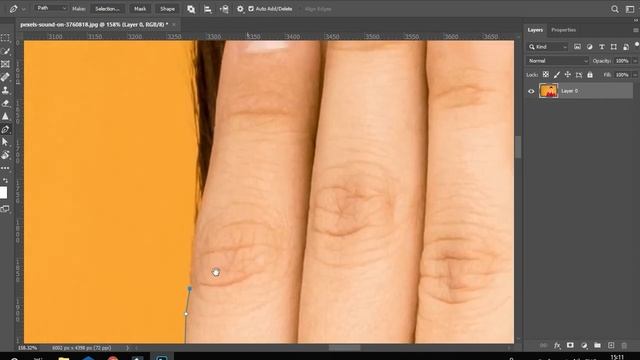
Task: Lock transparent pixels
Action: (546, 75)
